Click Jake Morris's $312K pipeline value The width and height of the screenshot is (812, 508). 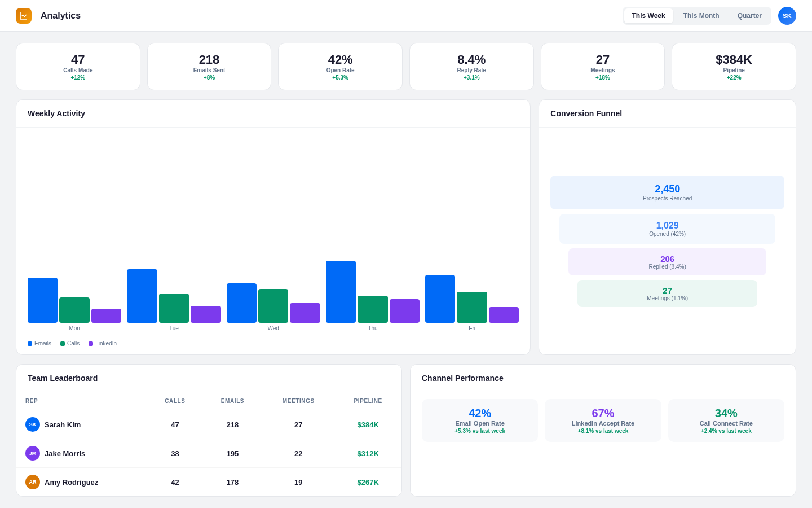coord(368,453)
